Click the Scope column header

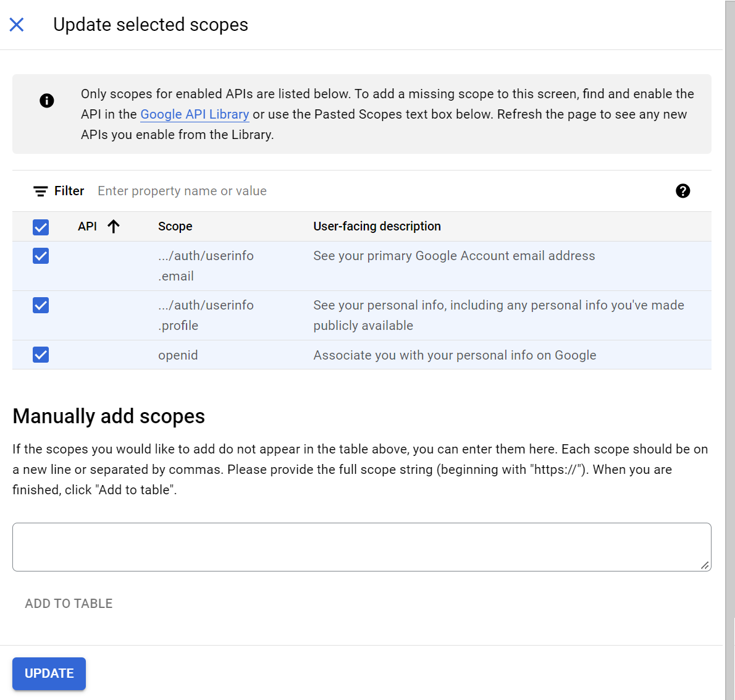[x=175, y=227]
